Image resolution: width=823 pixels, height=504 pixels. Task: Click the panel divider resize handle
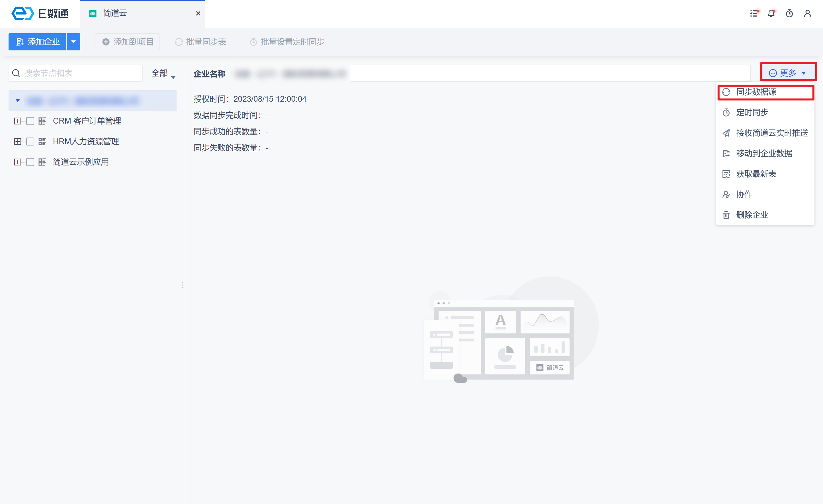183,285
